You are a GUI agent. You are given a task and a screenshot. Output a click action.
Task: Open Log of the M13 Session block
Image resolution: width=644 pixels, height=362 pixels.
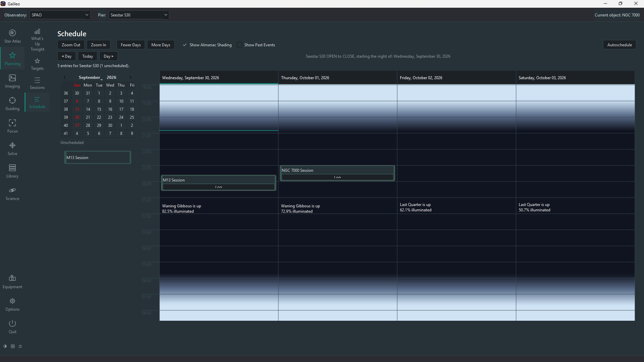pos(219,187)
